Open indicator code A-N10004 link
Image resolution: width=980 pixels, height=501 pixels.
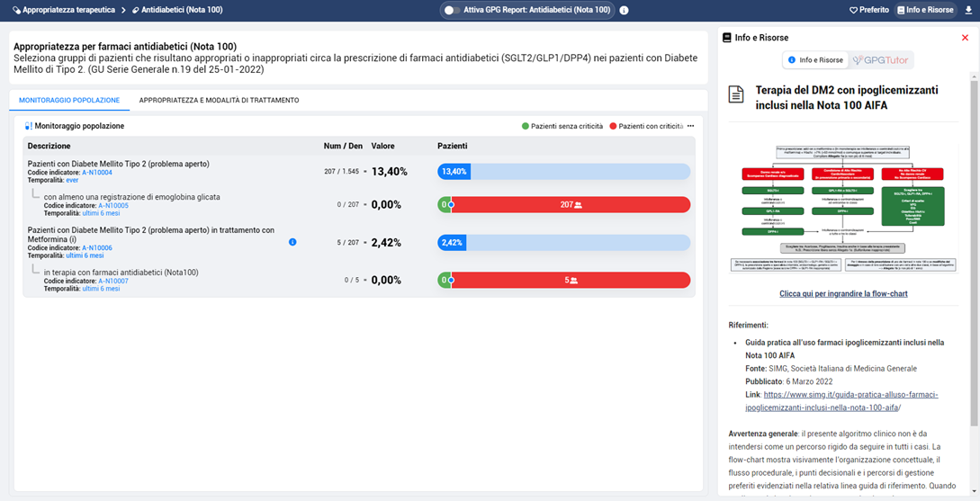point(97,173)
